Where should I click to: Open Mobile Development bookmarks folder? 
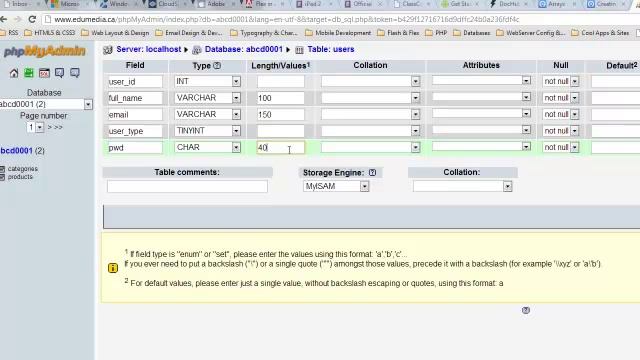[338, 33]
